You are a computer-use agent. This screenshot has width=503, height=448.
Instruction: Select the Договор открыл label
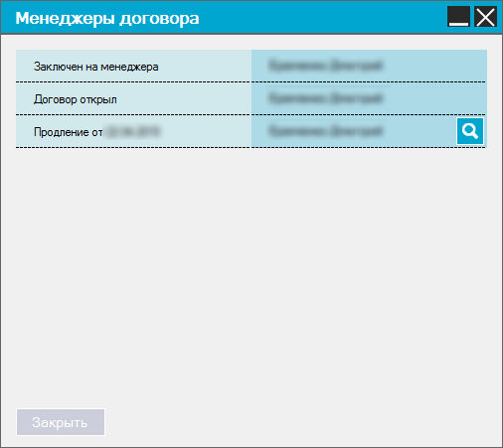(76, 99)
